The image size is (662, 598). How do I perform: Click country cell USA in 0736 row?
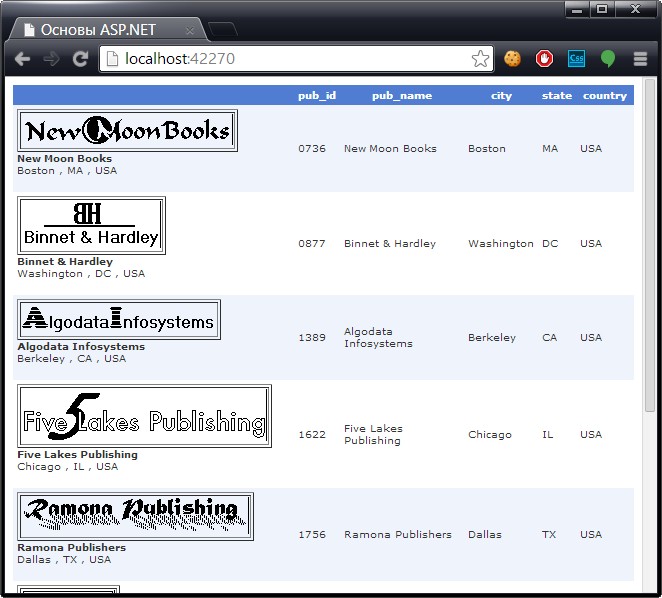pos(591,149)
